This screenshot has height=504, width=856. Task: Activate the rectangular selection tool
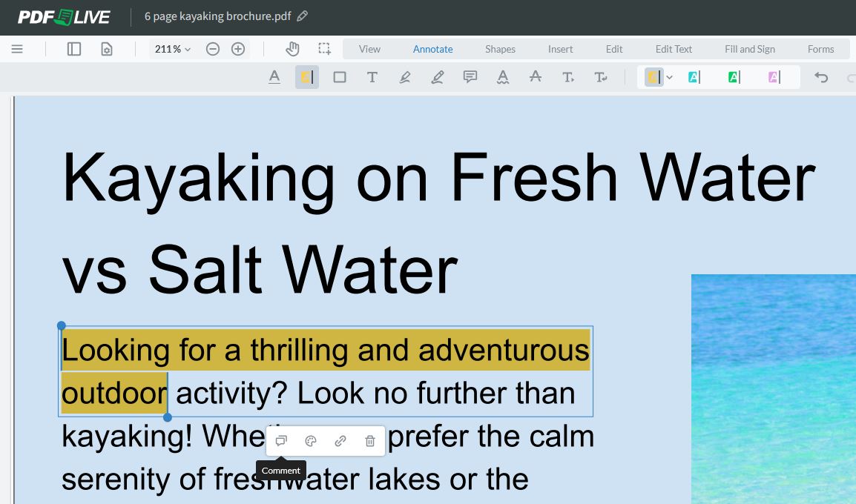pos(324,48)
